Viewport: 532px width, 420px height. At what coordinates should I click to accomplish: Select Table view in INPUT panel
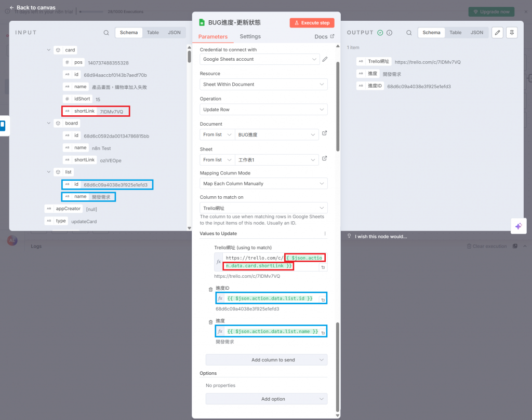point(153,33)
